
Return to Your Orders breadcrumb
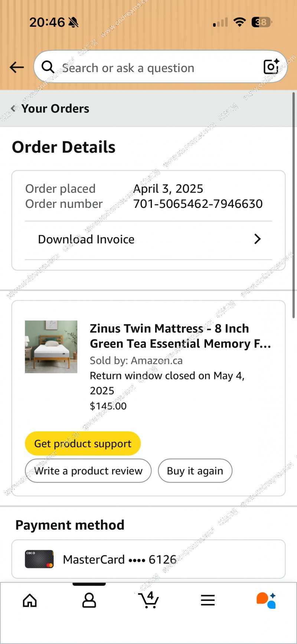(55, 108)
